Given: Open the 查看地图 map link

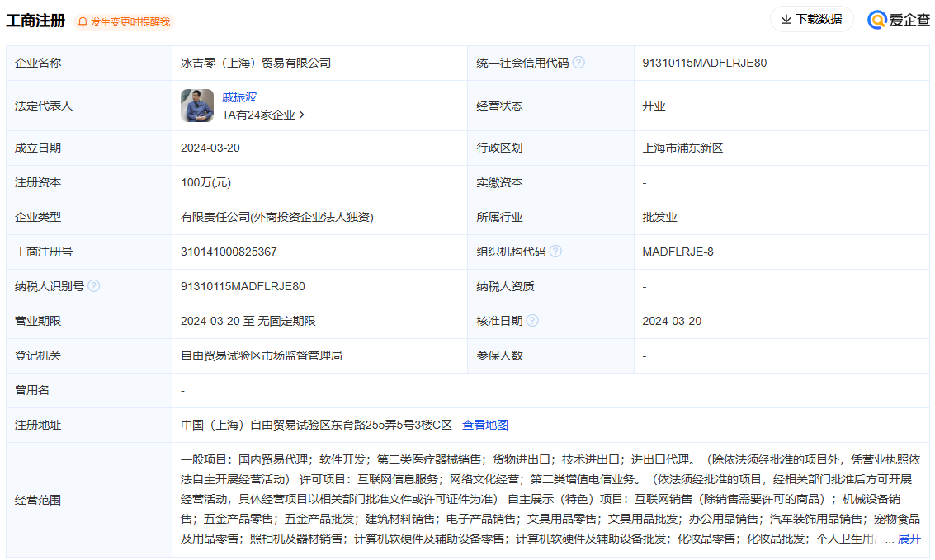Looking at the screenshot, I should [x=484, y=425].
